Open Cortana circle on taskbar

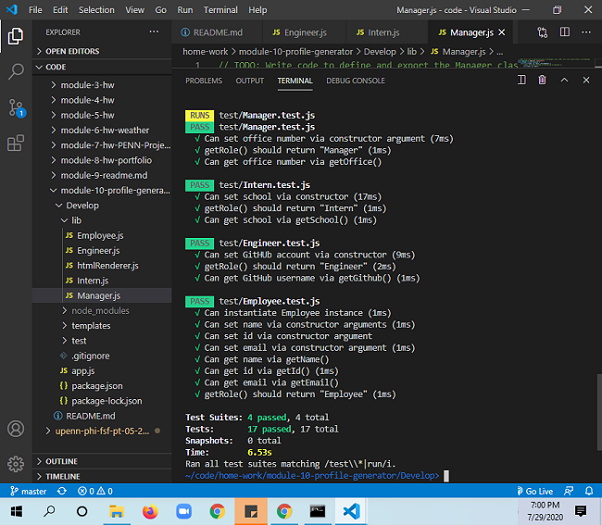pos(82,511)
